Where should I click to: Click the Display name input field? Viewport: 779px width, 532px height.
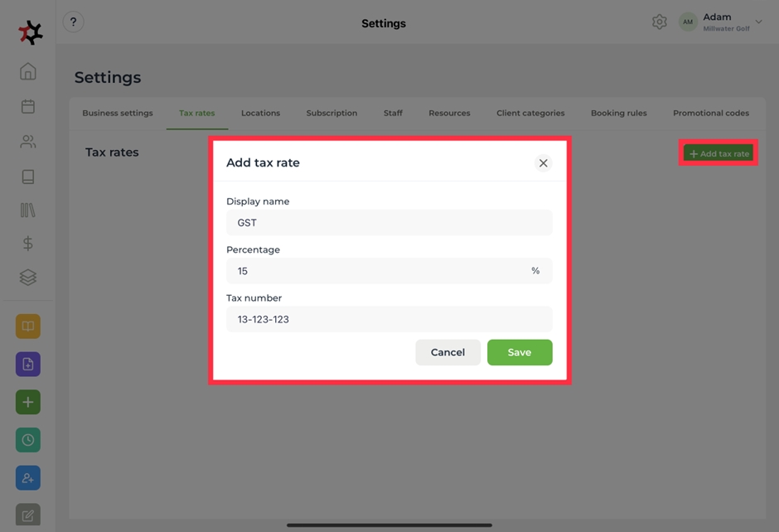pyautogui.click(x=389, y=222)
